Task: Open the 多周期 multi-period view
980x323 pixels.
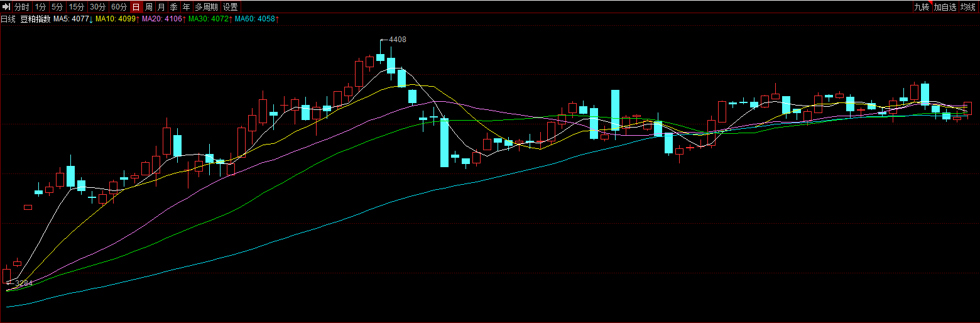Action: tap(207, 7)
